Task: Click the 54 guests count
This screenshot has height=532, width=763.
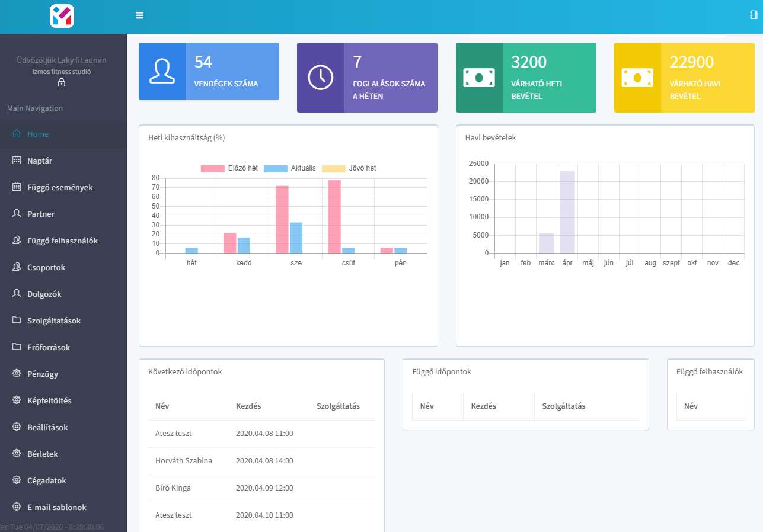Action: click(x=203, y=62)
